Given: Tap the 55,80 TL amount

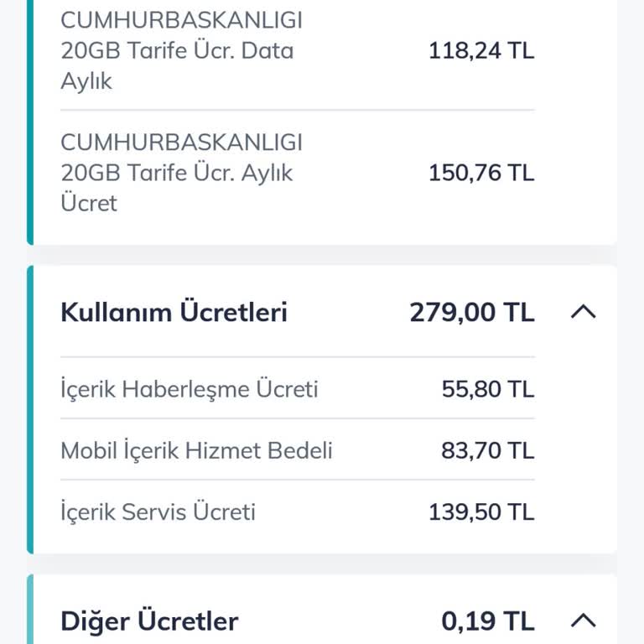Looking at the screenshot, I should click(x=487, y=389).
